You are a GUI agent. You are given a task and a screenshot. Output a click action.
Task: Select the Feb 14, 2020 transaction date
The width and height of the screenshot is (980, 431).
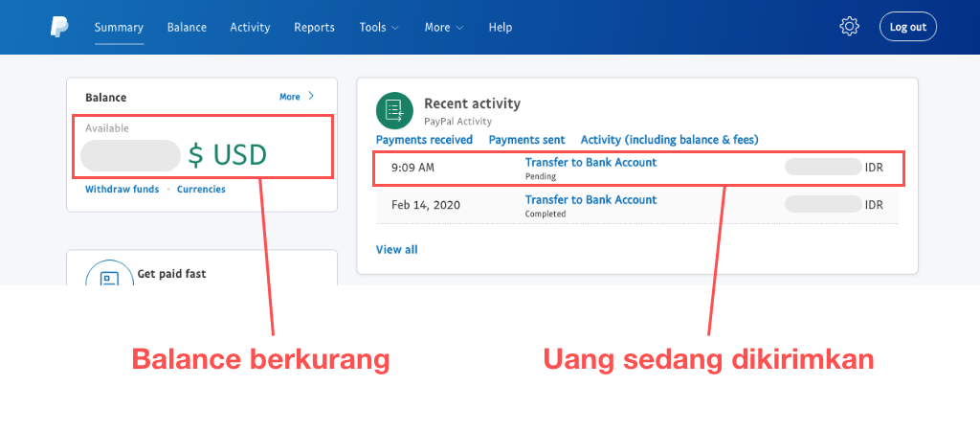(x=426, y=205)
